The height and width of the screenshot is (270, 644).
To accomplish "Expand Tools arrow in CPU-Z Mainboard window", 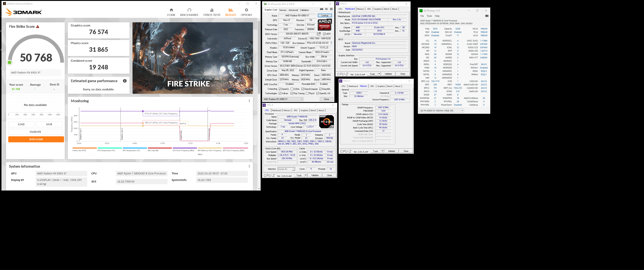I will tap(379, 74).
